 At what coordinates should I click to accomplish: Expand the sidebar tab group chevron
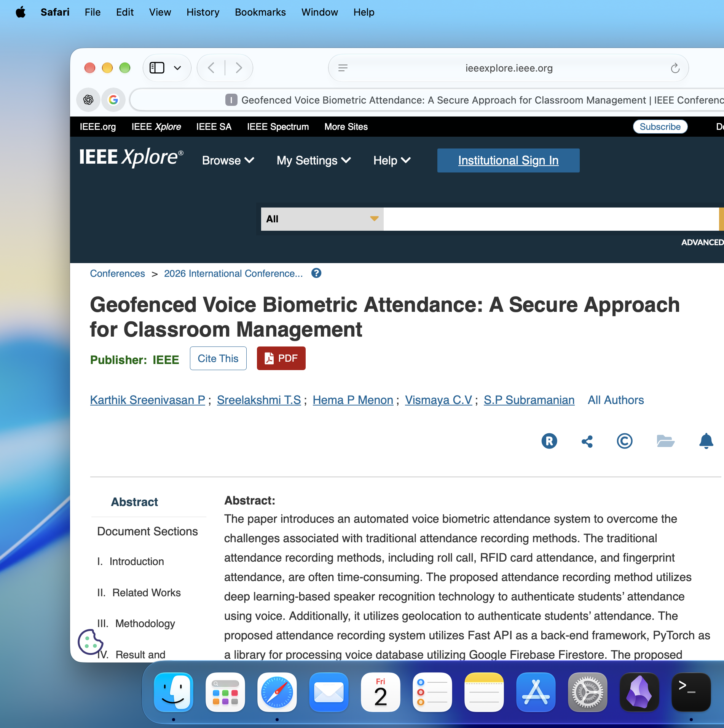click(177, 68)
